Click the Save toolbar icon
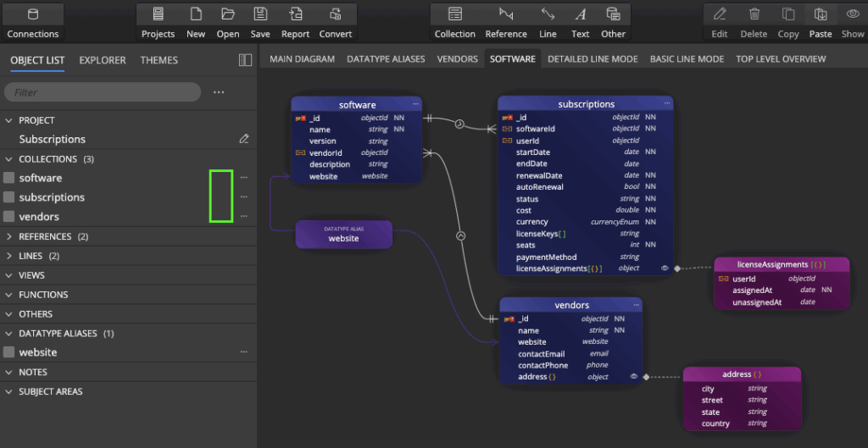This screenshot has width=868, height=448. click(260, 14)
